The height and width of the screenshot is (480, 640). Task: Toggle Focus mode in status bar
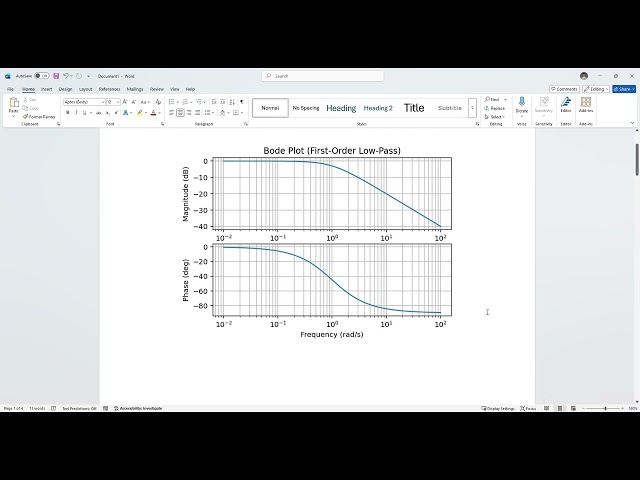pos(528,408)
